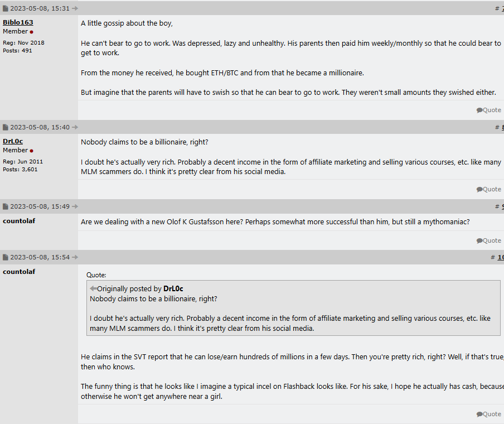Open Biblo163's user profile
This screenshot has width=504, height=424.
pos(18,22)
